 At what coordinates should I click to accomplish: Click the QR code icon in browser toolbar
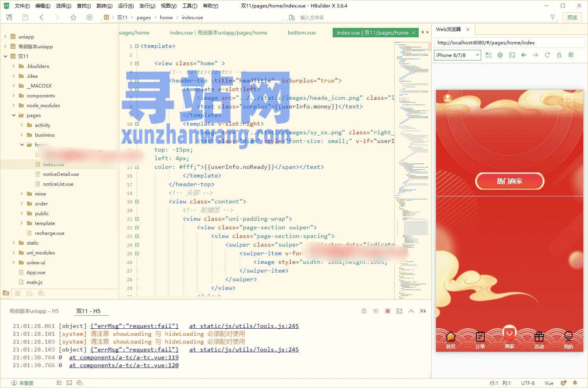click(571, 55)
